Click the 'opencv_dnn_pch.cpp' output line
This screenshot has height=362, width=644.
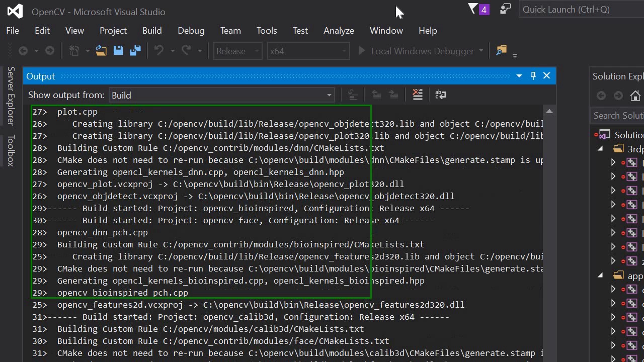coord(103,232)
